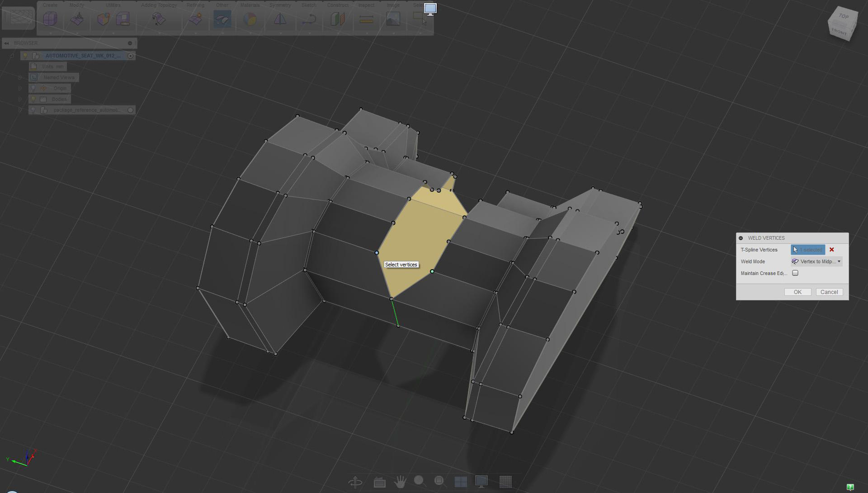Image resolution: width=868 pixels, height=493 pixels.
Task: Expand the Named Views tree node
Action: (20, 77)
